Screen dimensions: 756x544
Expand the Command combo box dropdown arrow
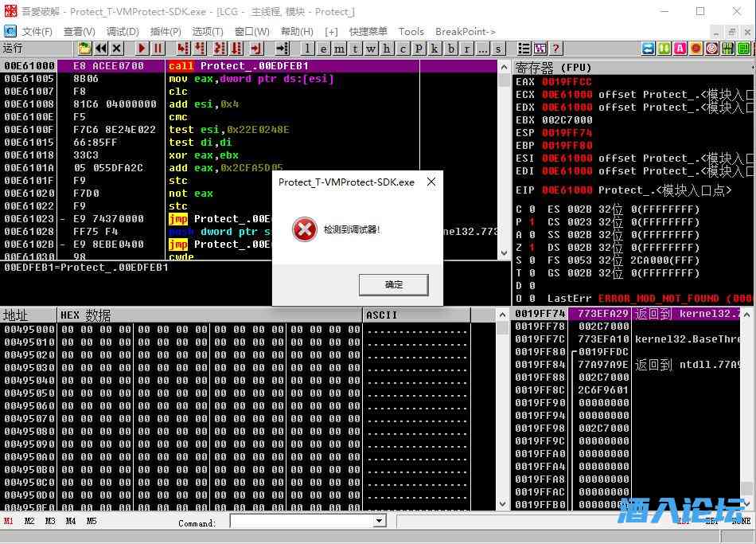pos(380,522)
